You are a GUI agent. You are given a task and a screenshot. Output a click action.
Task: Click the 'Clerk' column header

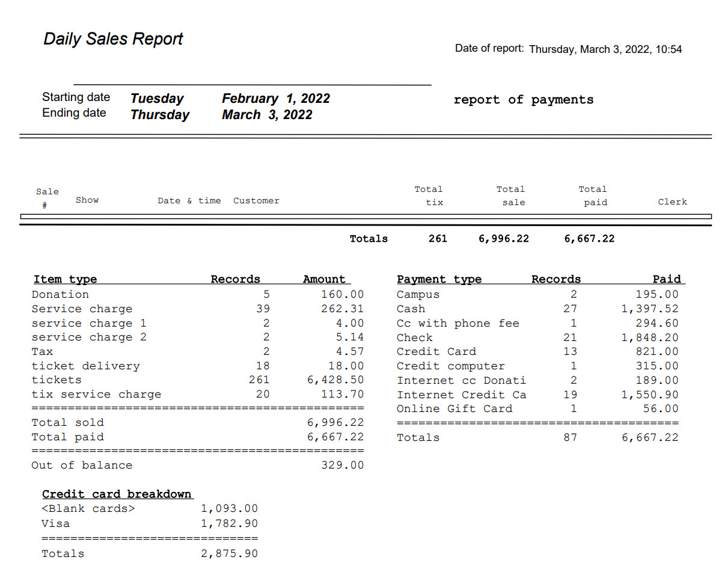pyautogui.click(x=672, y=202)
